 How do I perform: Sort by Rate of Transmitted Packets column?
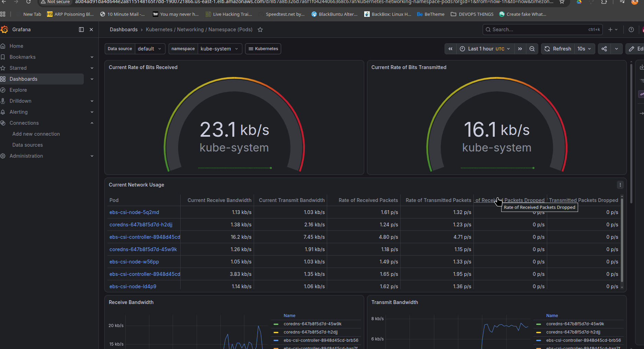point(438,200)
